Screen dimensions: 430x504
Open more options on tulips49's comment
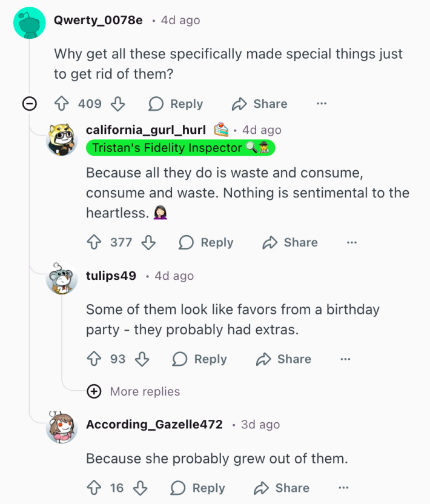point(345,359)
